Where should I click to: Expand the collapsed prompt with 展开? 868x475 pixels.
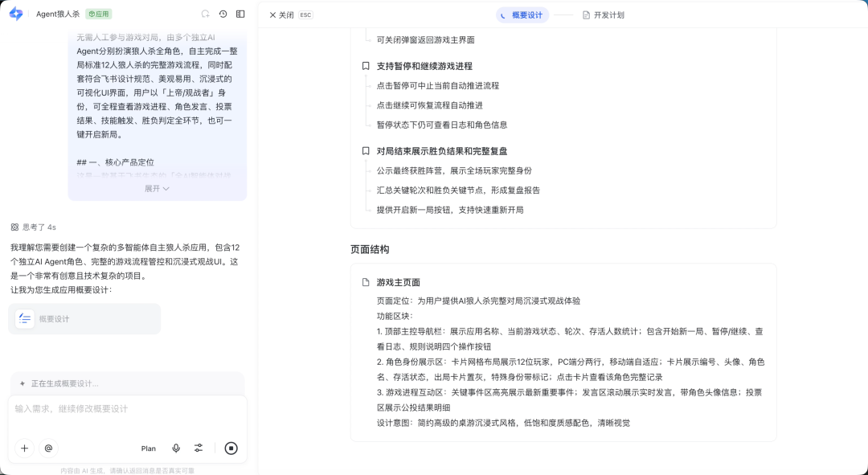pos(157,189)
